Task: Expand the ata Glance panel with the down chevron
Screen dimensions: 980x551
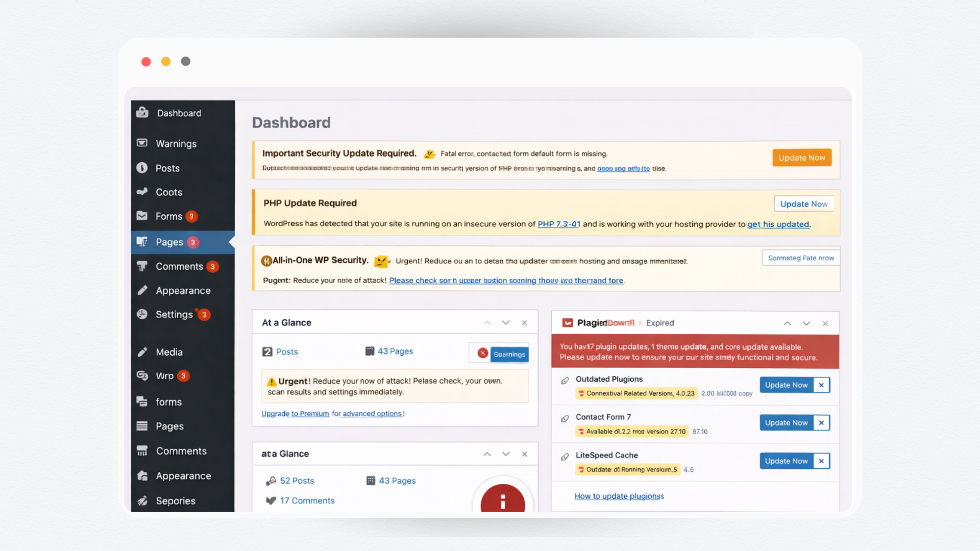Action: (x=506, y=454)
